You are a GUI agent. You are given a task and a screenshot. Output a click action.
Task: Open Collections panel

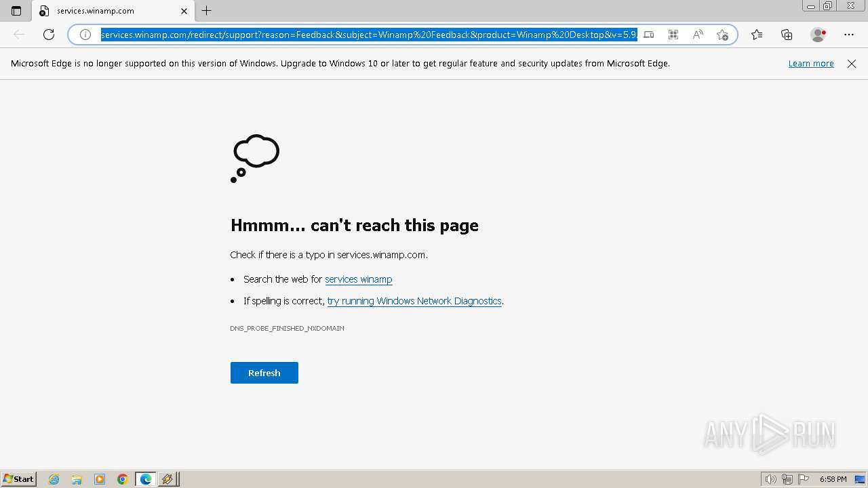click(x=787, y=35)
